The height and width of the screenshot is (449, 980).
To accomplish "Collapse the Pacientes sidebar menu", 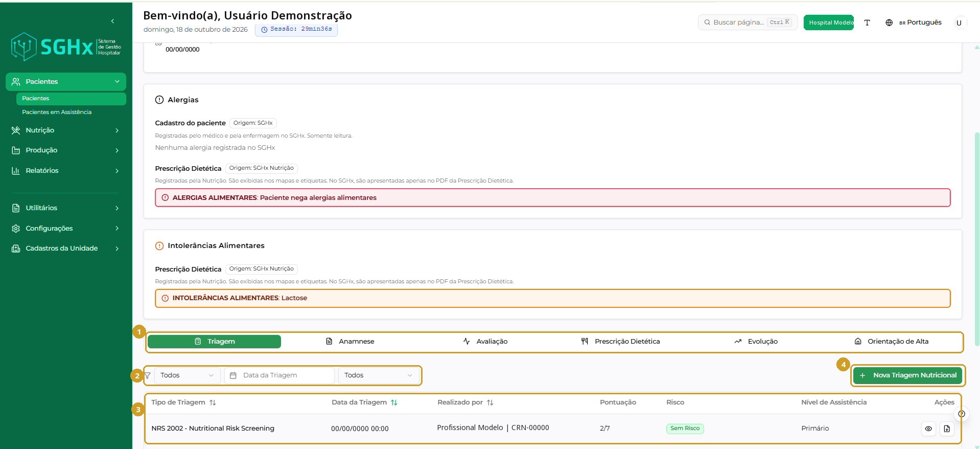I will pyautogui.click(x=66, y=82).
